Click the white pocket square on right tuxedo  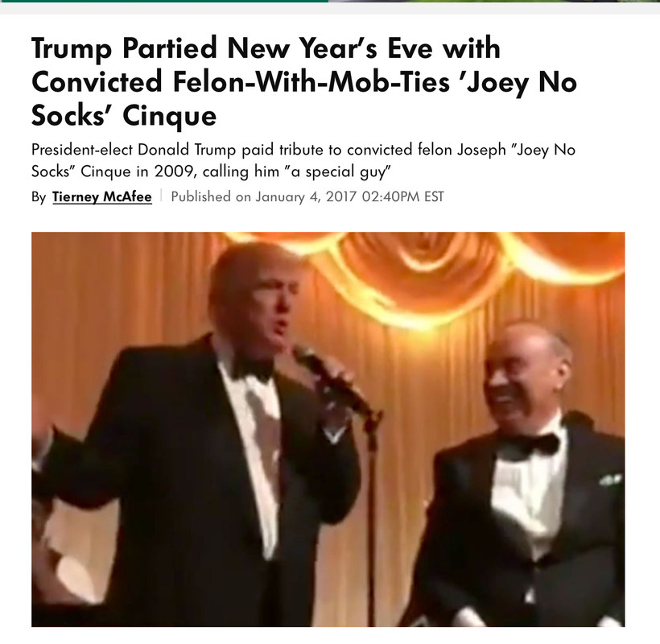pyautogui.click(x=610, y=479)
